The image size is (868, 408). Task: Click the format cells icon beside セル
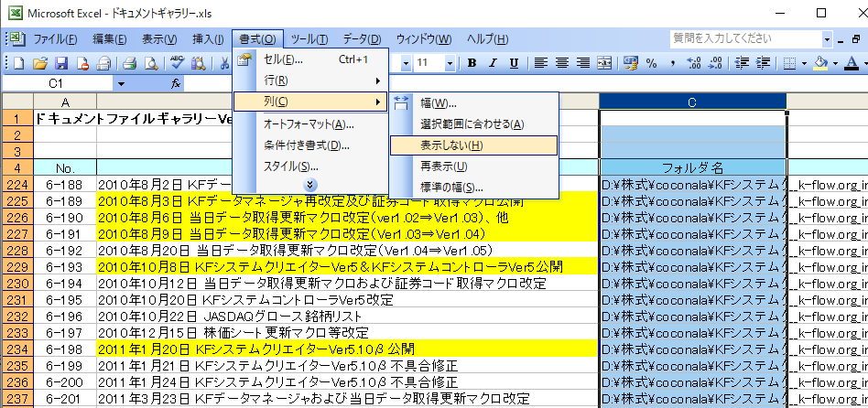(x=244, y=59)
